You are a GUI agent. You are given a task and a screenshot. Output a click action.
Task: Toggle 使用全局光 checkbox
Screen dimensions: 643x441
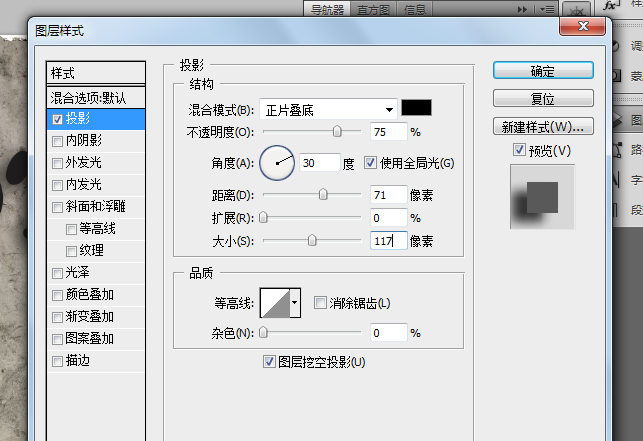tap(370, 163)
